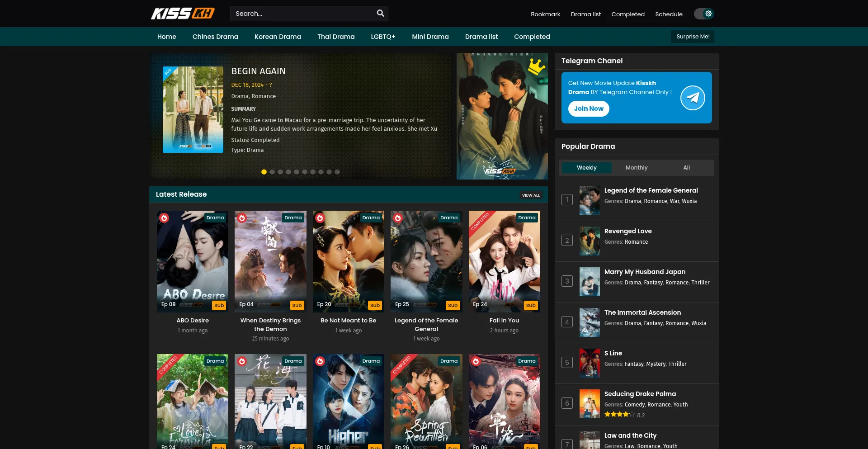
Task: Open the BEGIN AGAIN title link
Action: (259, 71)
